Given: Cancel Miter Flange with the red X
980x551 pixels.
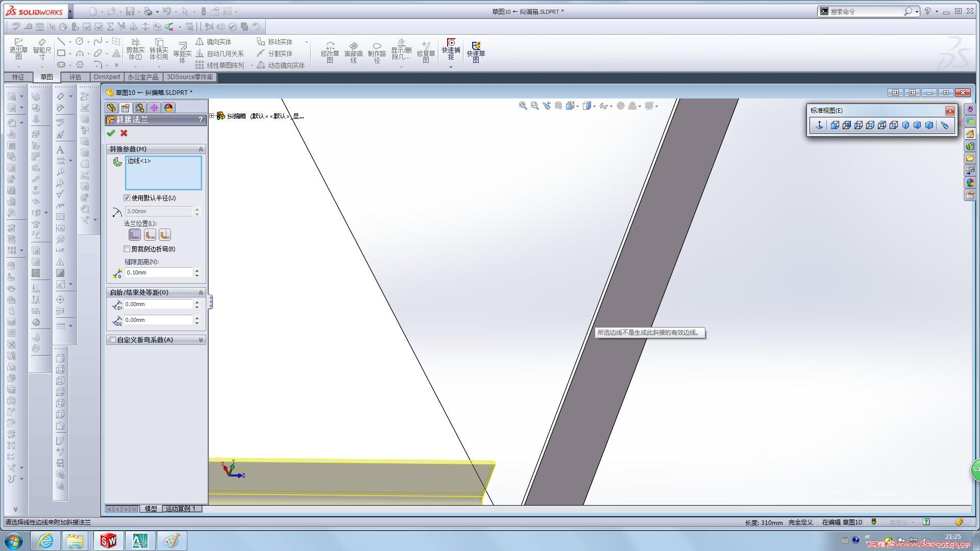Looking at the screenshot, I should pos(124,133).
